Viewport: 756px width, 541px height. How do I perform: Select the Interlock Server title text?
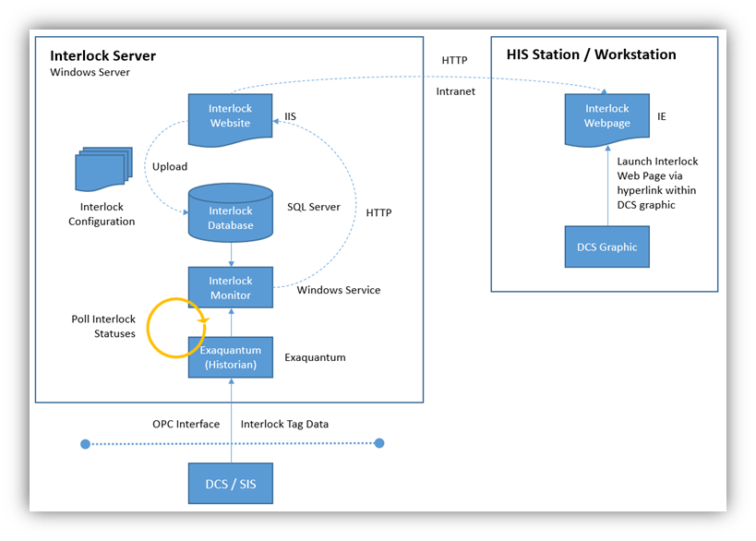[x=102, y=55]
